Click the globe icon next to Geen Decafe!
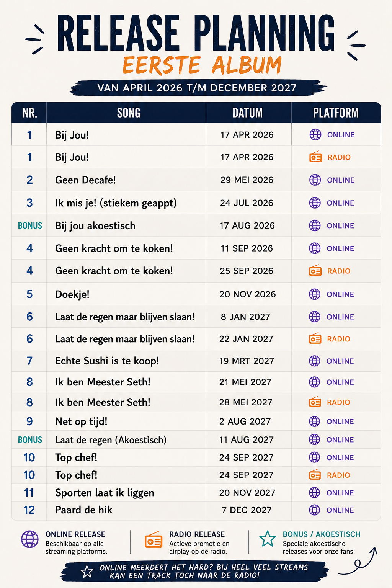The width and height of the screenshot is (392, 588). pos(315,180)
